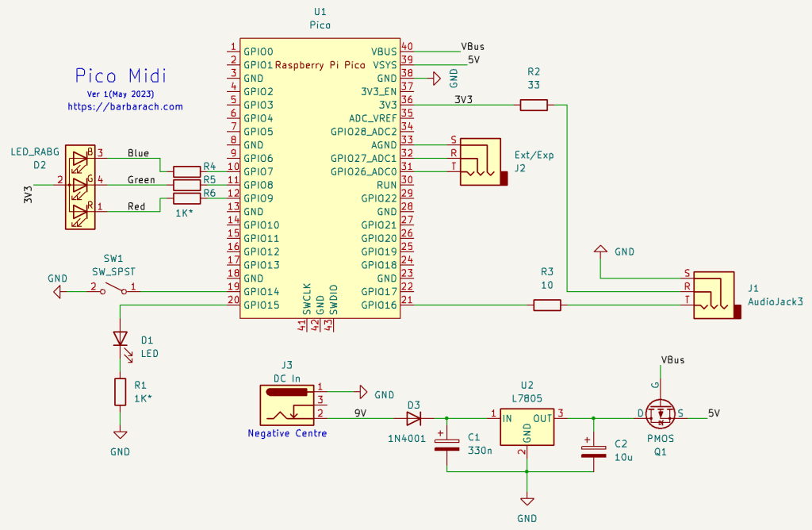The image size is (812, 530).
Task: Select the GPIO16 pin label
Action: point(379,305)
